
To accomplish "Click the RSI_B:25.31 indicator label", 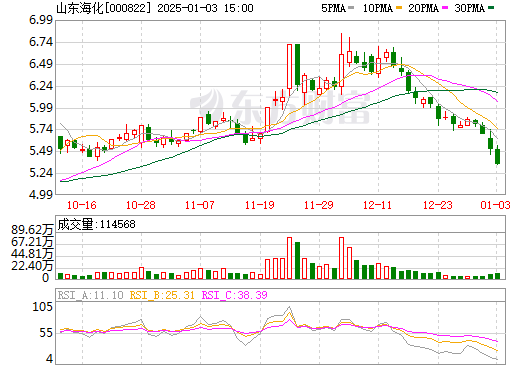I will pos(162,295).
